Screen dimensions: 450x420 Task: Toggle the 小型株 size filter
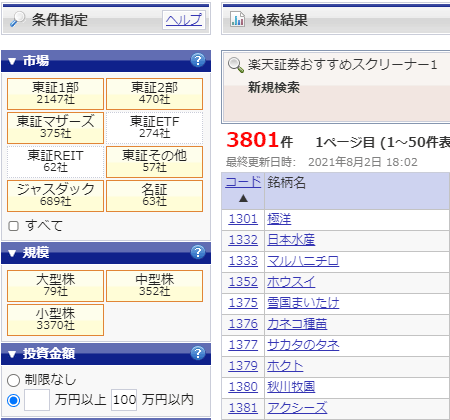click(55, 320)
